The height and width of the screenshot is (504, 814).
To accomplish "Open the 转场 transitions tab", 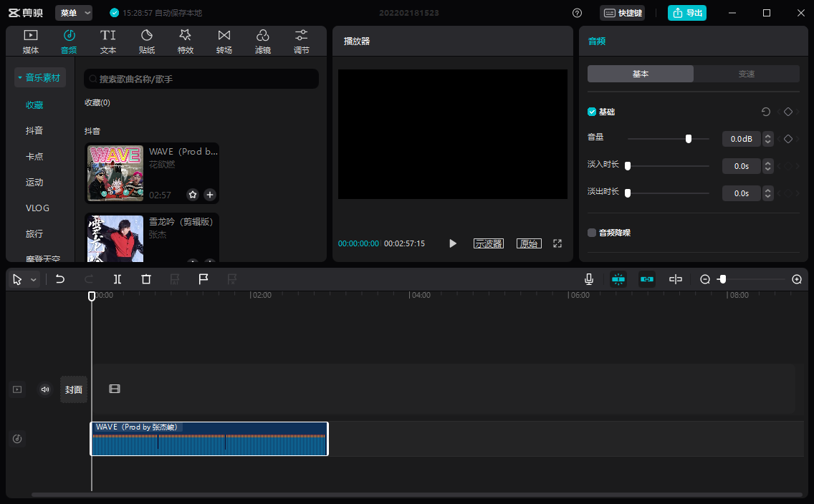I will pyautogui.click(x=224, y=42).
